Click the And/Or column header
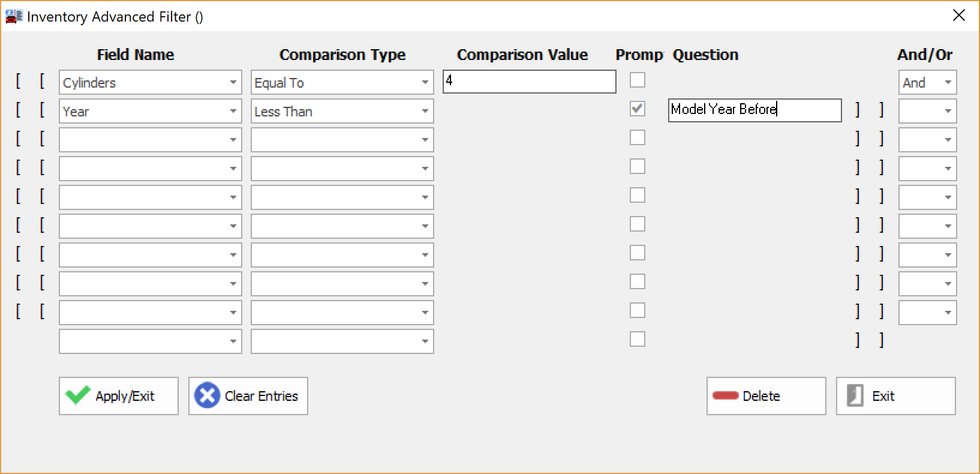The height and width of the screenshot is (474, 980). click(x=925, y=55)
